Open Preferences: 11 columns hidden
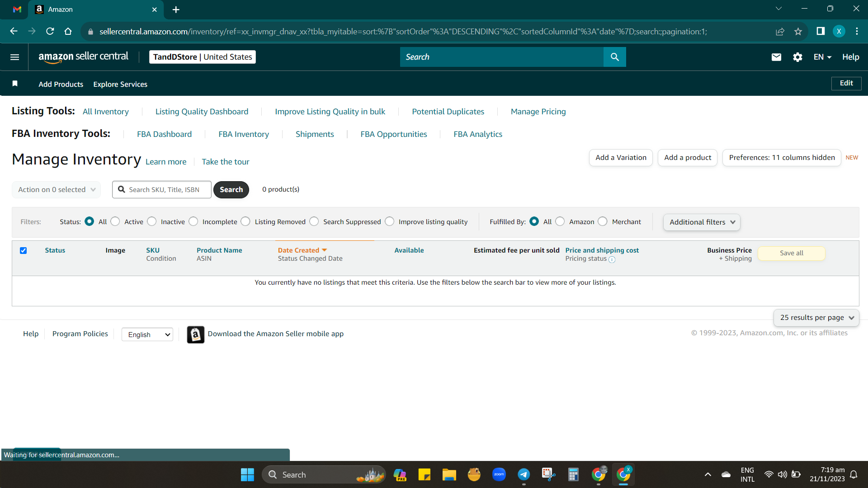 point(782,158)
